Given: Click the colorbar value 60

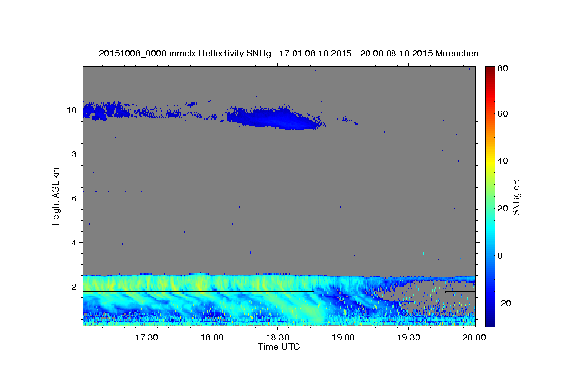Looking at the screenshot, I should click(x=502, y=114).
